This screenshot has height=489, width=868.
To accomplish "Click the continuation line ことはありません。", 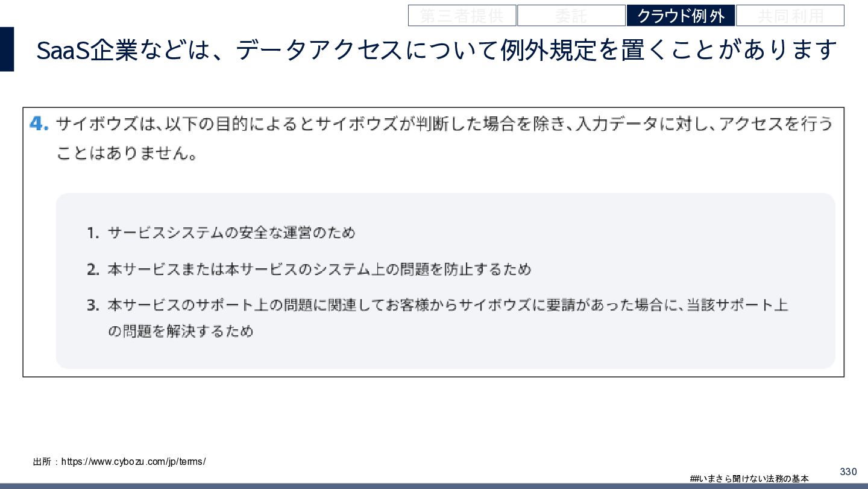I will click(128, 153).
